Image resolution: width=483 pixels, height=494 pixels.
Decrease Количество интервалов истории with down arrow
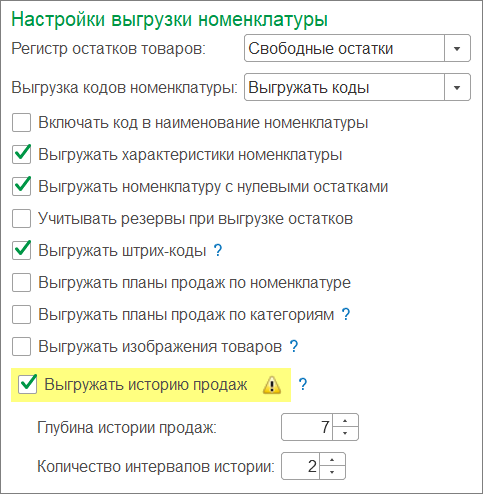coord(332,472)
